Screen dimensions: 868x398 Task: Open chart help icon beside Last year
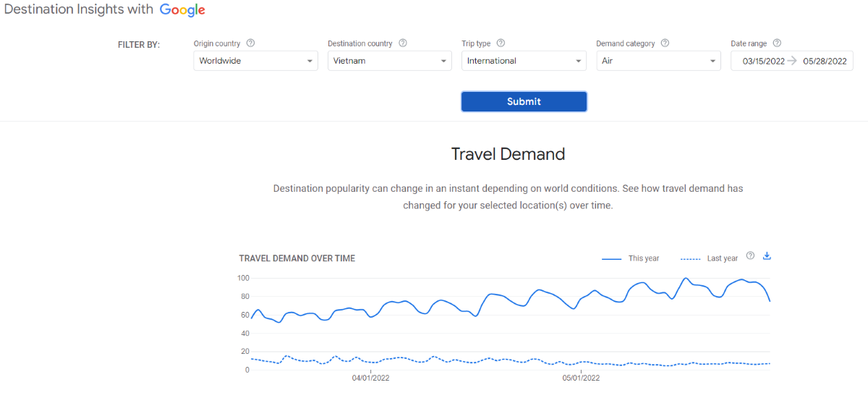[x=750, y=256]
